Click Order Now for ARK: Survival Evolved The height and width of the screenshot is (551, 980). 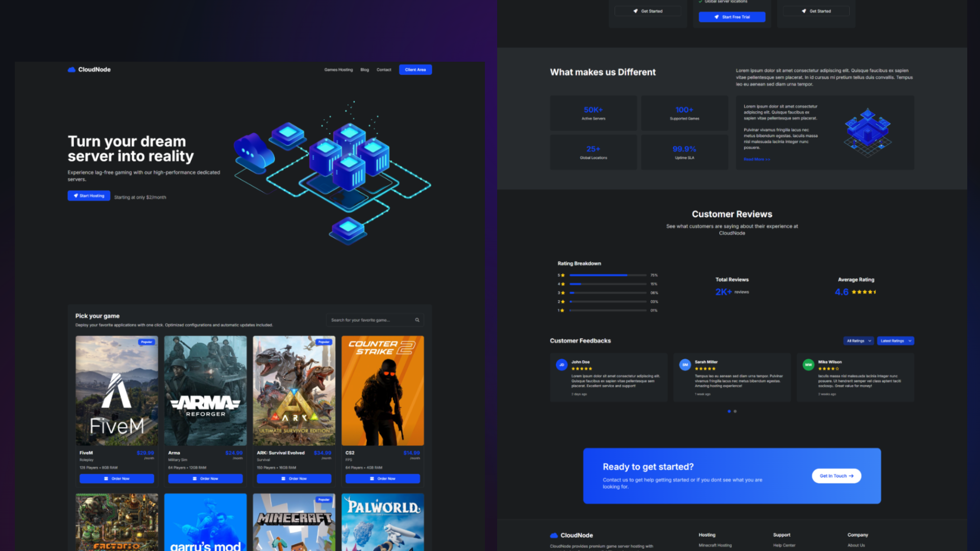point(294,479)
